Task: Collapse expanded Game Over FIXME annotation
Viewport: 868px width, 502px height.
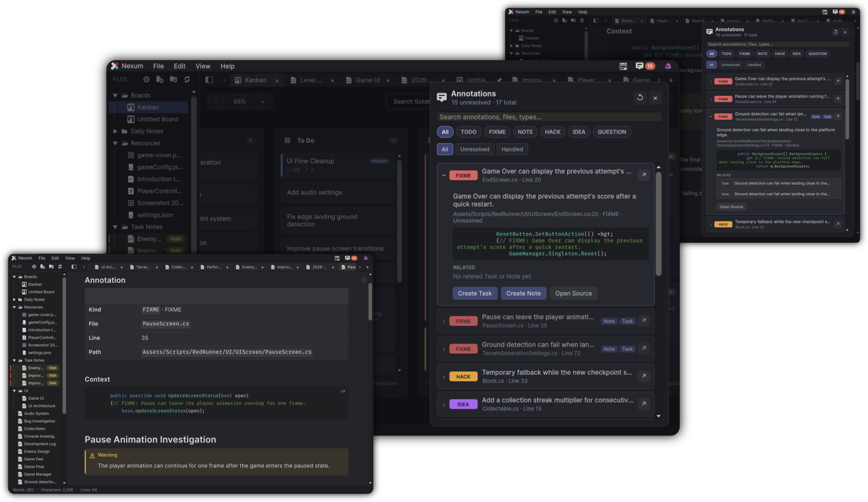Action: pyautogui.click(x=444, y=175)
